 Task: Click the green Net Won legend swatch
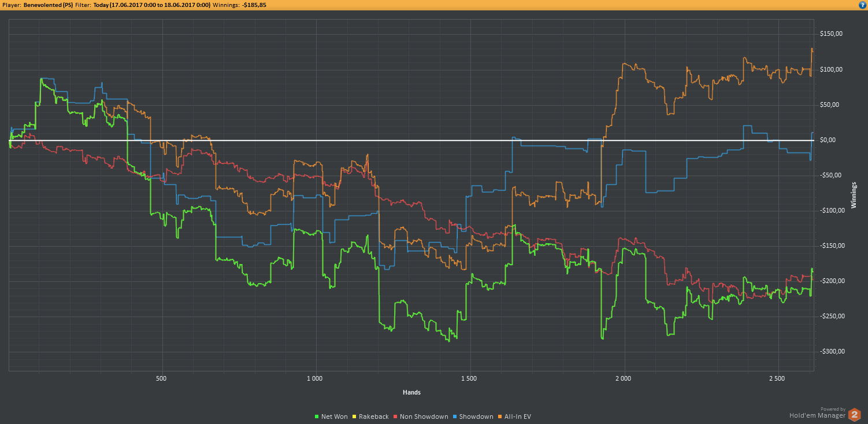pyautogui.click(x=317, y=416)
